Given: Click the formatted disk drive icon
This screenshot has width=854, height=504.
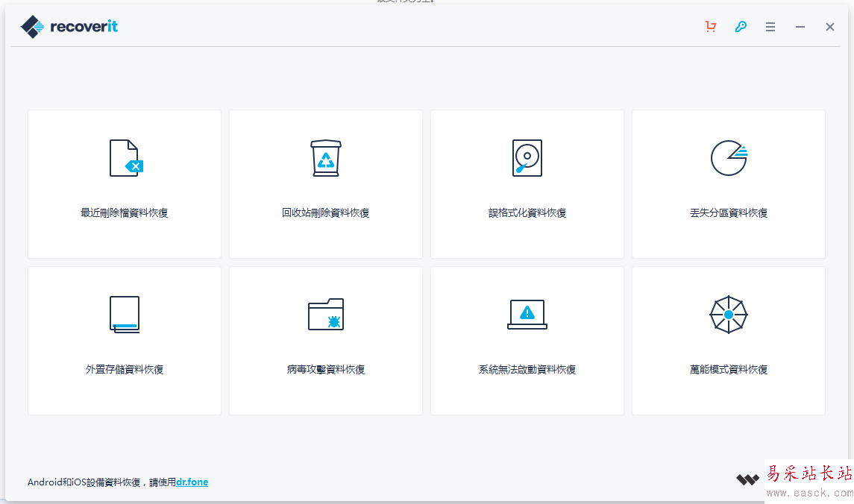Looking at the screenshot, I should click(527, 158).
